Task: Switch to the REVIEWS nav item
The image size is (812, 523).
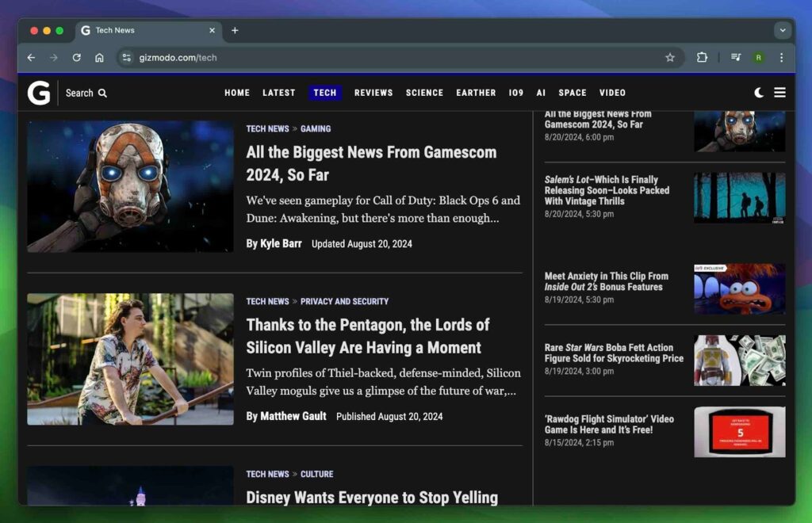Action: 373,93
